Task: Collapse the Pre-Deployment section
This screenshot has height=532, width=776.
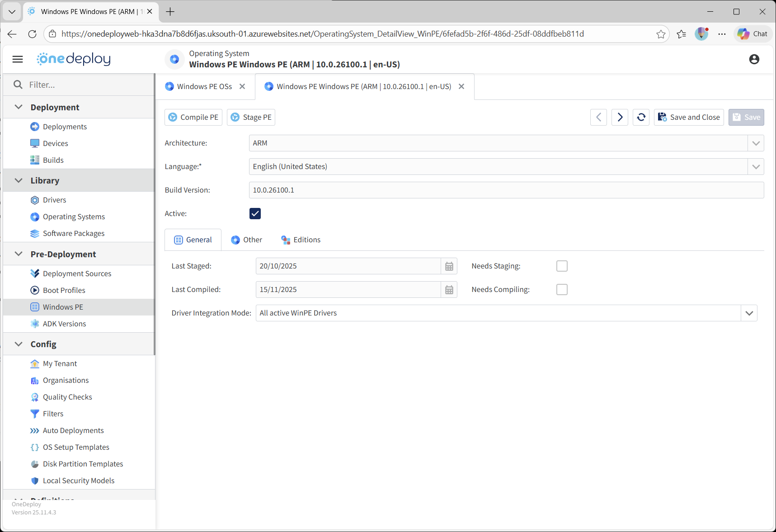Action: coord(19,254)
